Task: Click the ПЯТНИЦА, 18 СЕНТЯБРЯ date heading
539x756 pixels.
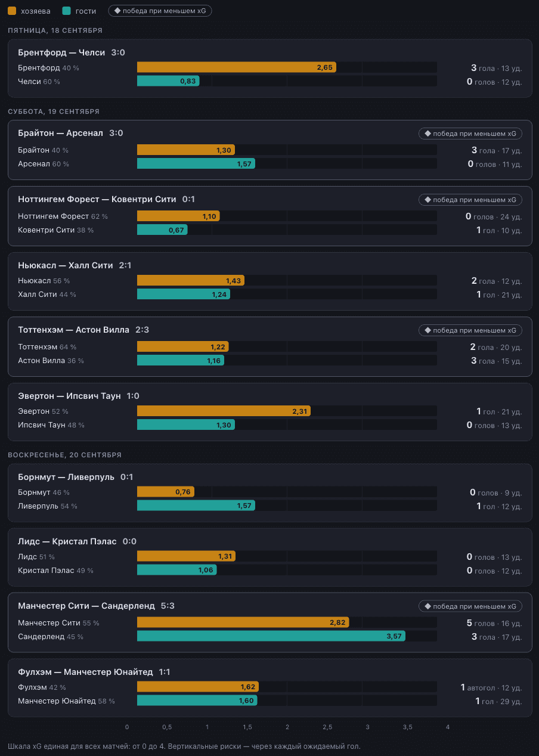Action: [x=55, y=30]
